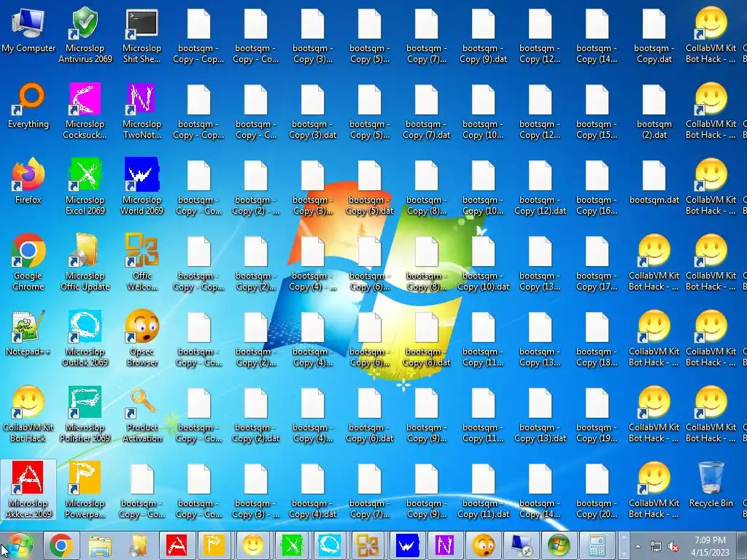Select the bootsqm.dat file

click(x=654, y=182)
